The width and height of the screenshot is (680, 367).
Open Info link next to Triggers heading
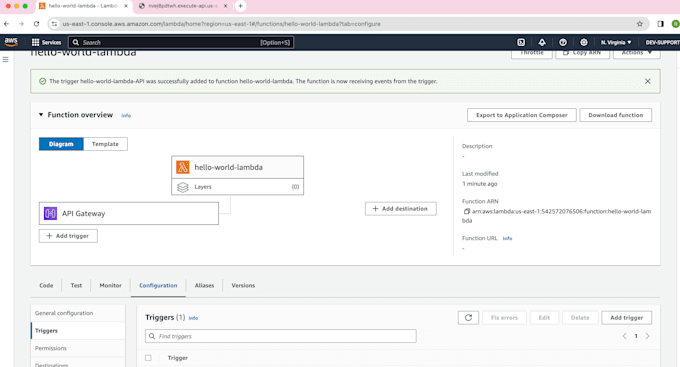click(x=193, y=318)
